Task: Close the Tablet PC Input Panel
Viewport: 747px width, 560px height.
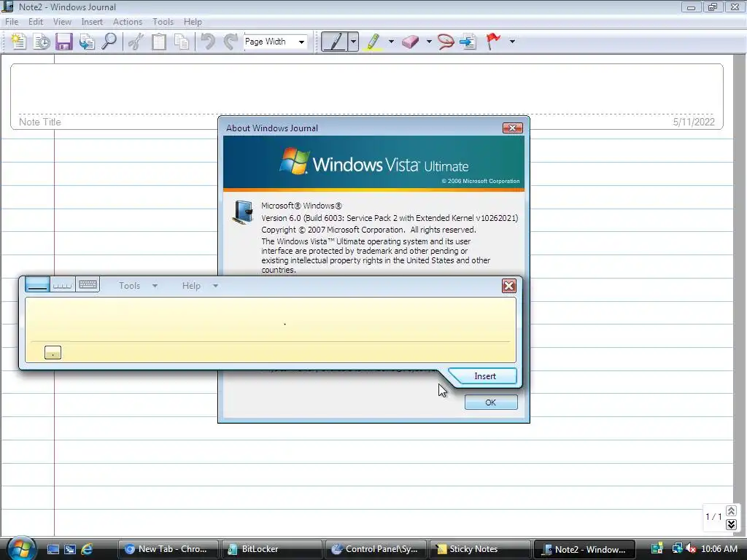Action: [508, 286]
